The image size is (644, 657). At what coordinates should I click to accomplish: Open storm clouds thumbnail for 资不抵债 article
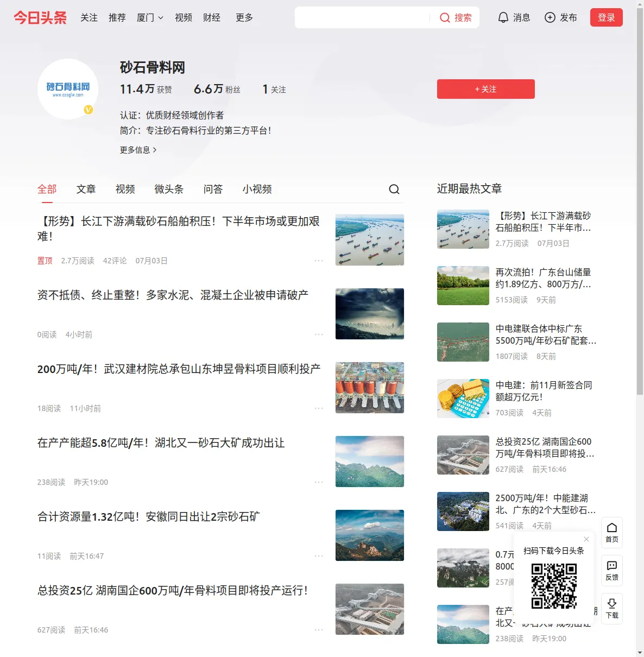[370, 314]
